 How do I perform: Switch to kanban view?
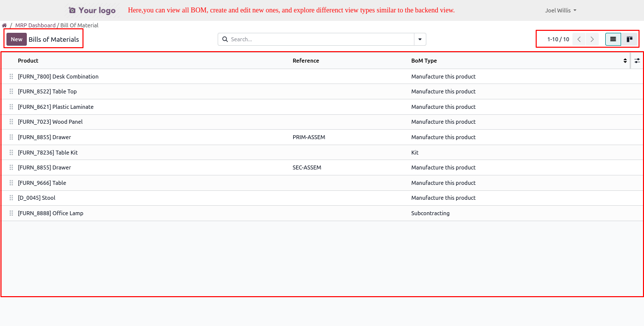(x=629, y=39)
